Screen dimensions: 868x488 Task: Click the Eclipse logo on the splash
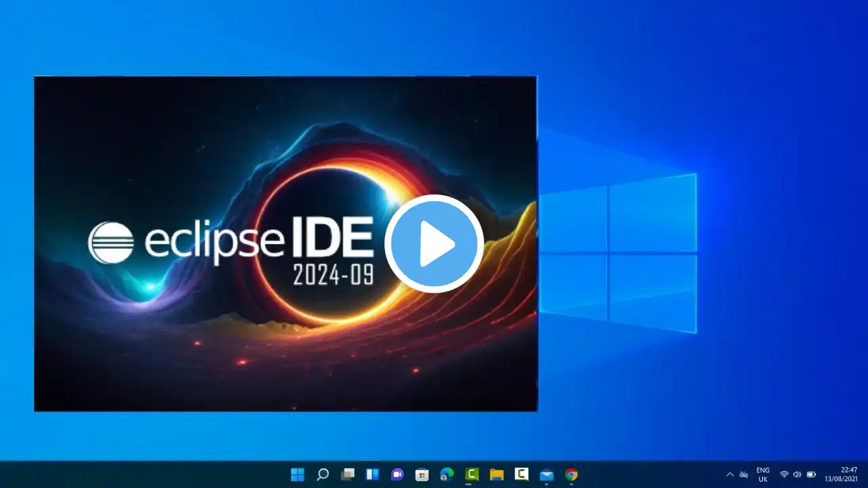[111, 243]
